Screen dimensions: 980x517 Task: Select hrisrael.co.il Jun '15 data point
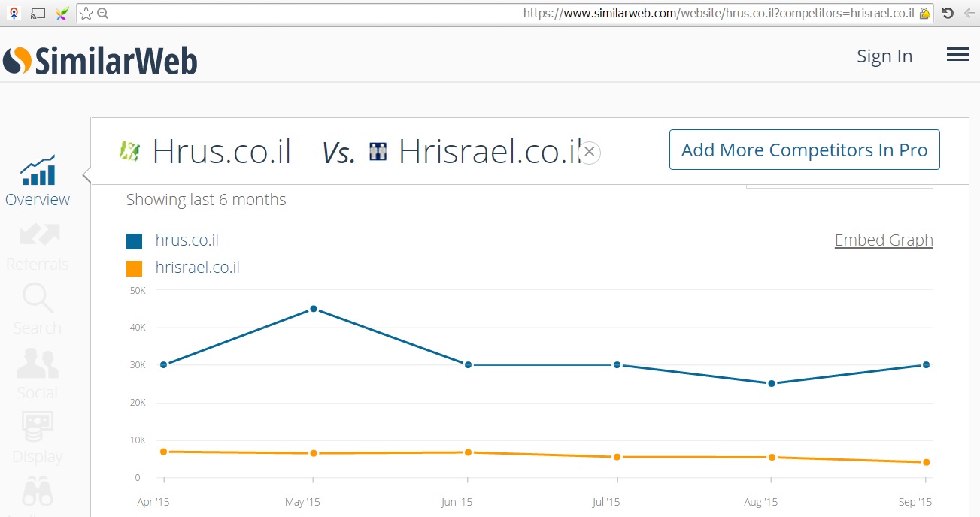468,452
